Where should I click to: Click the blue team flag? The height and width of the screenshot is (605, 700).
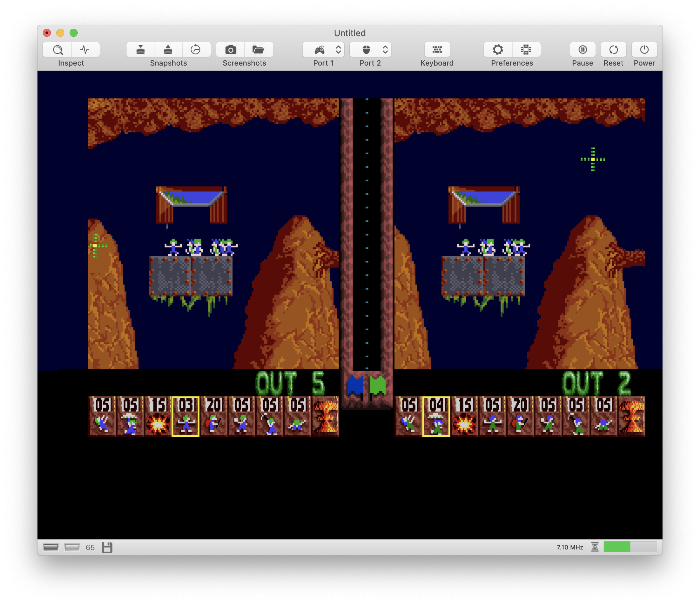(x=355, y=386)
